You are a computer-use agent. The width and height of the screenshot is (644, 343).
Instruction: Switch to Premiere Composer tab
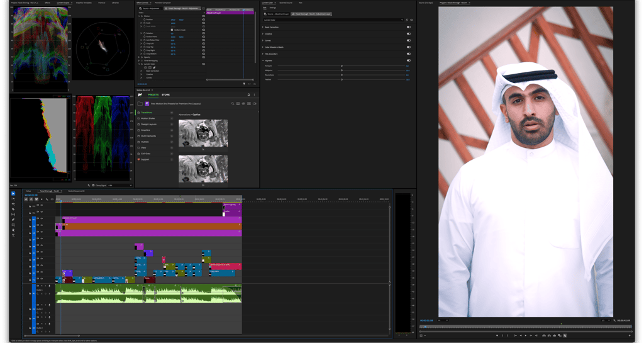click(163, 3)
